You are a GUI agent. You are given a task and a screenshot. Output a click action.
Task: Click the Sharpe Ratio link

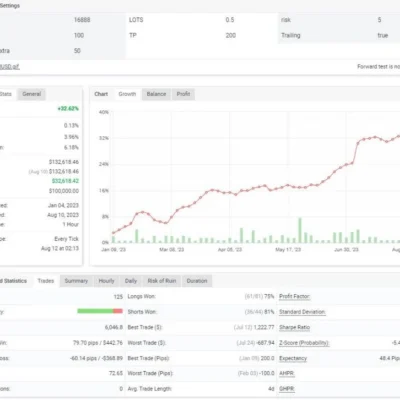click(294, 327)
